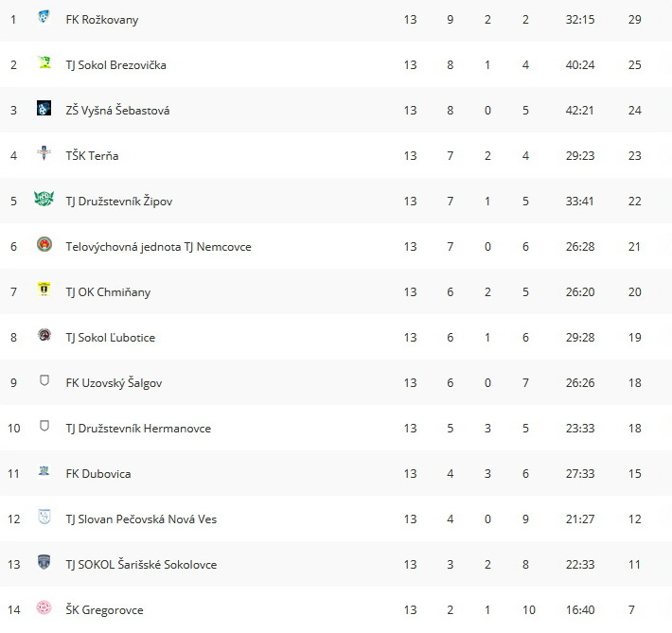Click the TJ Sokol Brezovička club logo
This screenshot has height=633, width=672.
point(44,62)
